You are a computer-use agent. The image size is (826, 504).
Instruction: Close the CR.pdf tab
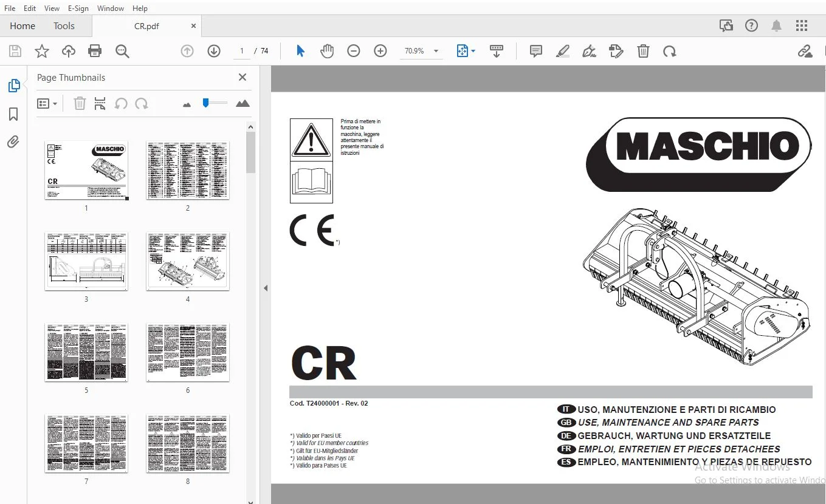[193, 26]
